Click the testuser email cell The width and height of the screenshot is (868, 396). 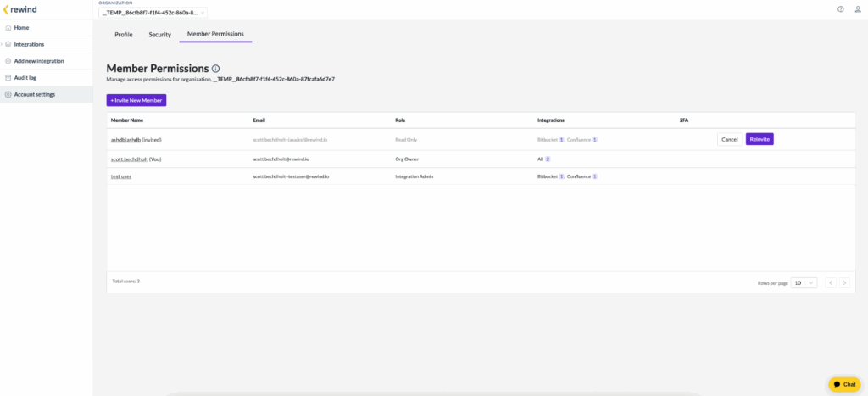coord(292,176)
